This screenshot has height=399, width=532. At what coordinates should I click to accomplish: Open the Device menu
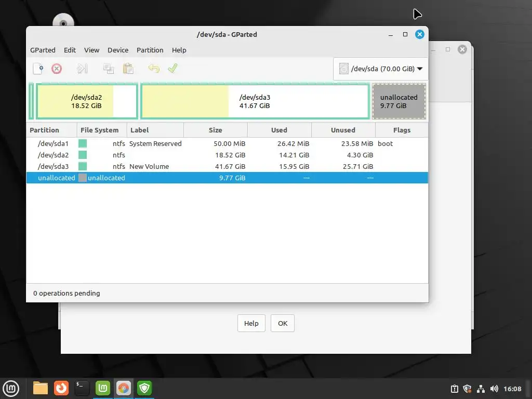(x=118, y=50)
